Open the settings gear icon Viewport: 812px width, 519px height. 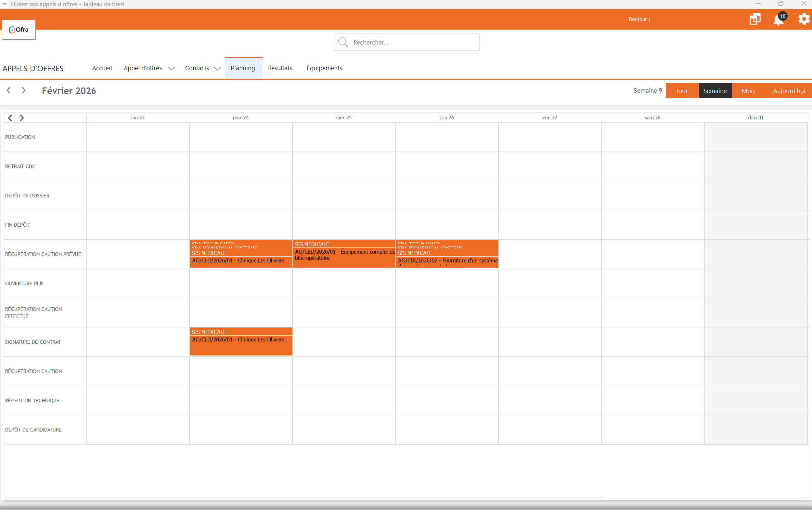(x=804, y=19)
